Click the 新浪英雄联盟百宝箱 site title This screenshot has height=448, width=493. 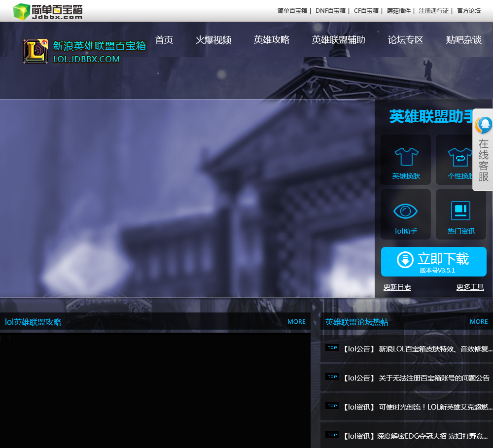pyautogui.click(x=100, y=46)
